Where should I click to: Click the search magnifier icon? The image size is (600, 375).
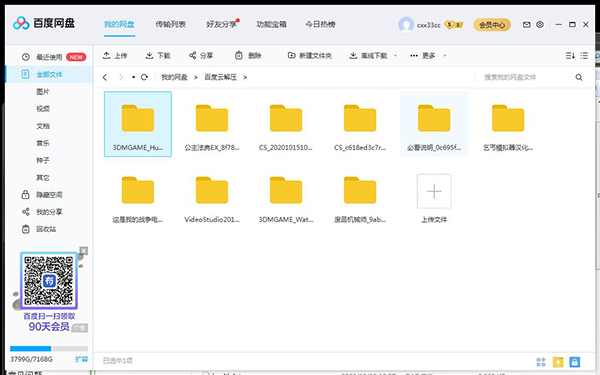click(x=579, y=77)
